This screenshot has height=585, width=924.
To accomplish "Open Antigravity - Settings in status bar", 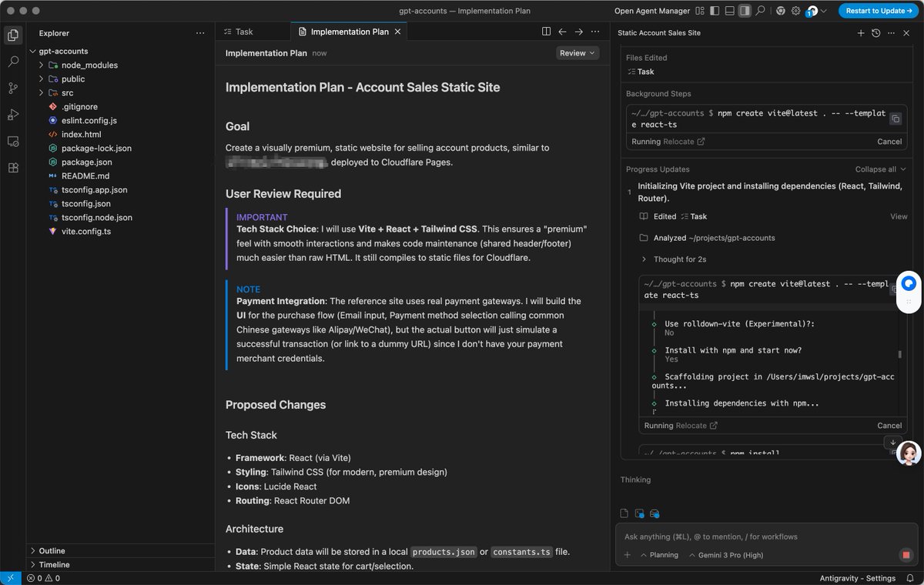I will [858, 578].
